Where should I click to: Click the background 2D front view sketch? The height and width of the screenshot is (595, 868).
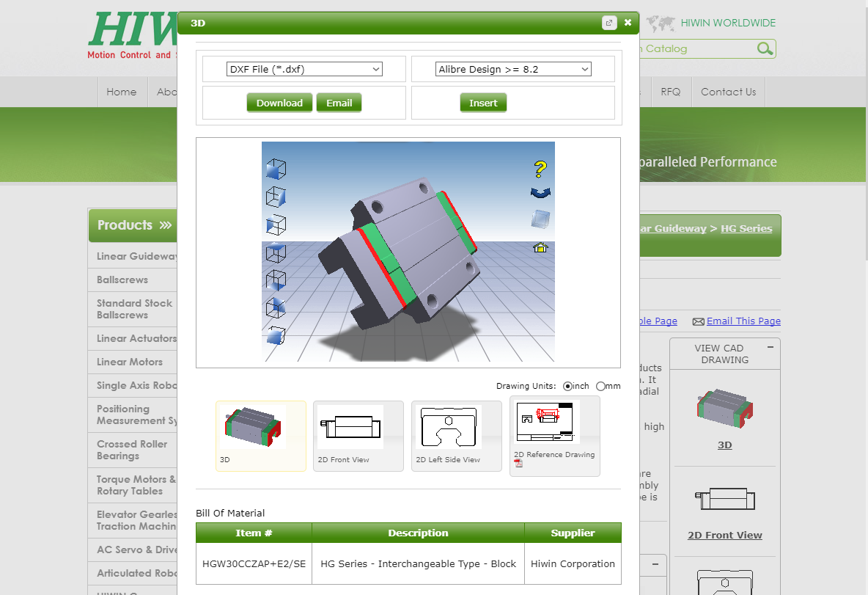pyautogui.click(x=724, y=499)
